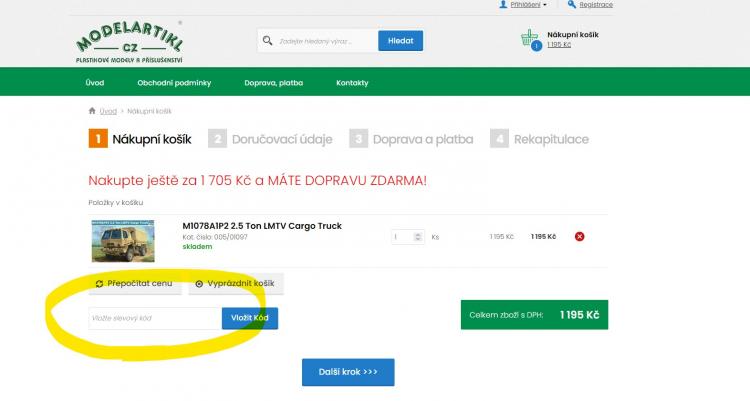Click the Vložit kód button
This screenshot has height=401, width=750.
point(250,318)
